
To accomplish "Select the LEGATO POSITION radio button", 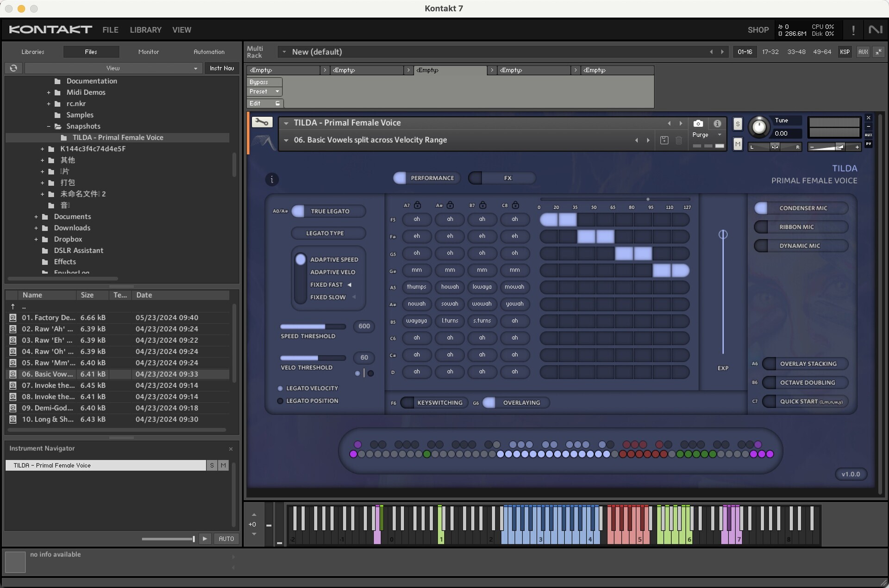I will point(280,401).
